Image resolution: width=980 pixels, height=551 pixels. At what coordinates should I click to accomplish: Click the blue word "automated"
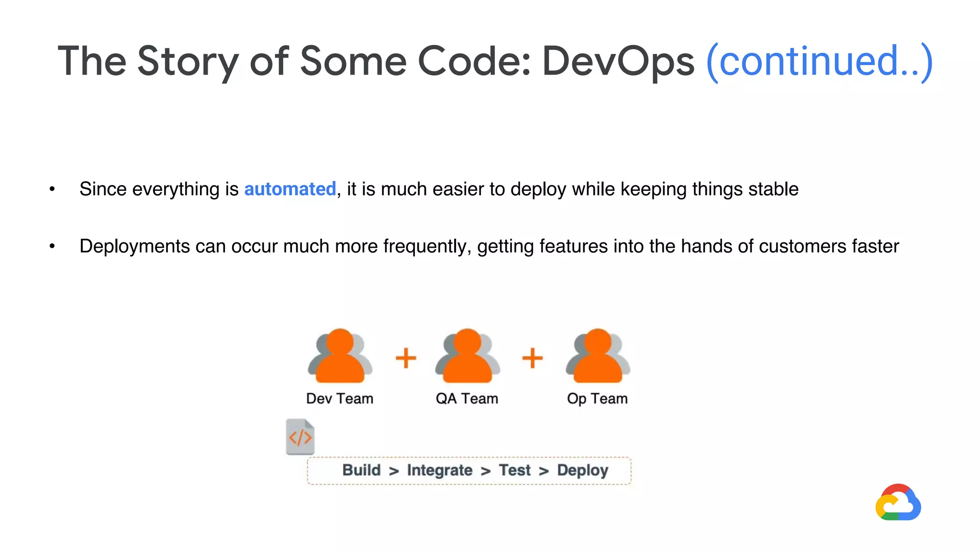(290, 189)
